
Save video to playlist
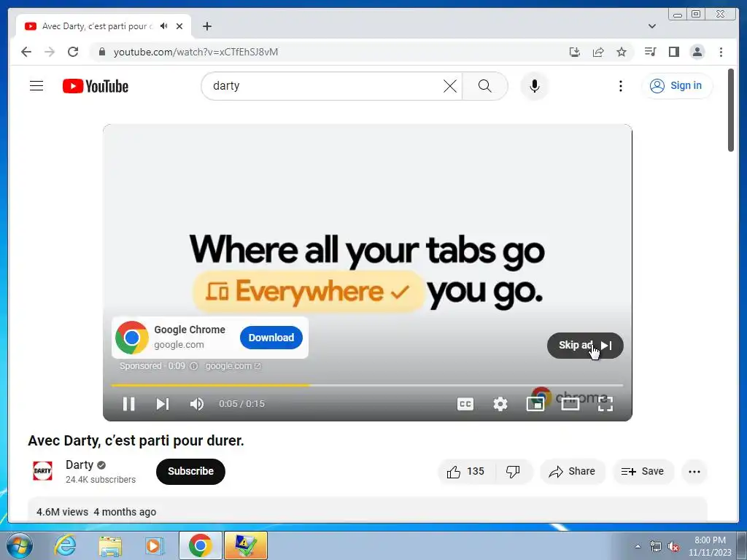pos(643,472)
